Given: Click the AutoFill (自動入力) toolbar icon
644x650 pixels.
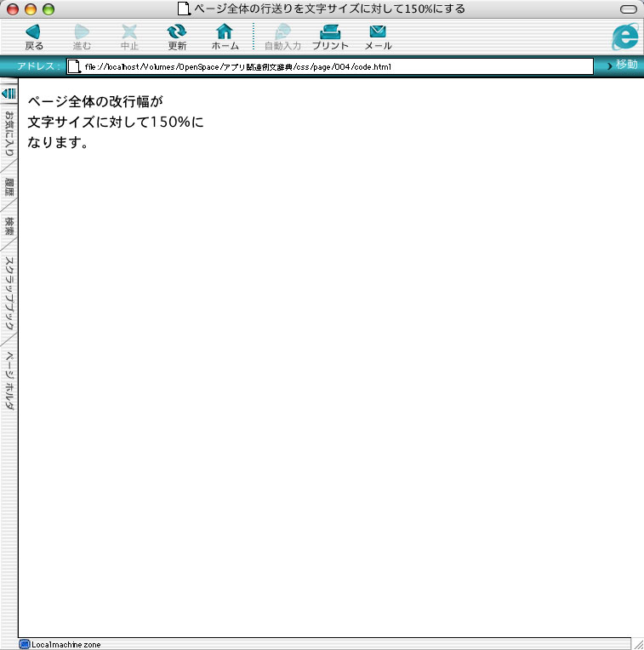Looking at the screenshot, I should point(282,36).
